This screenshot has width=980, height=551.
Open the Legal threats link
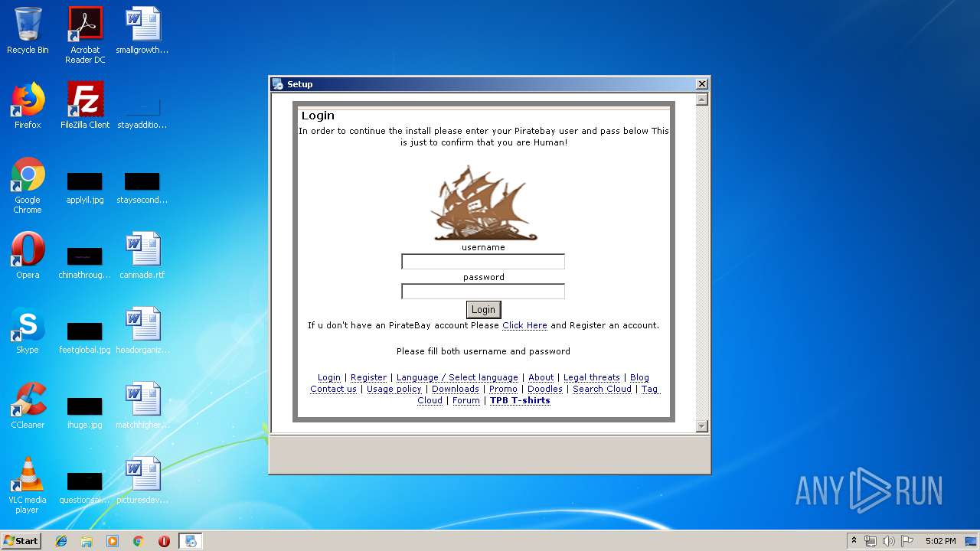coord(592,377)
